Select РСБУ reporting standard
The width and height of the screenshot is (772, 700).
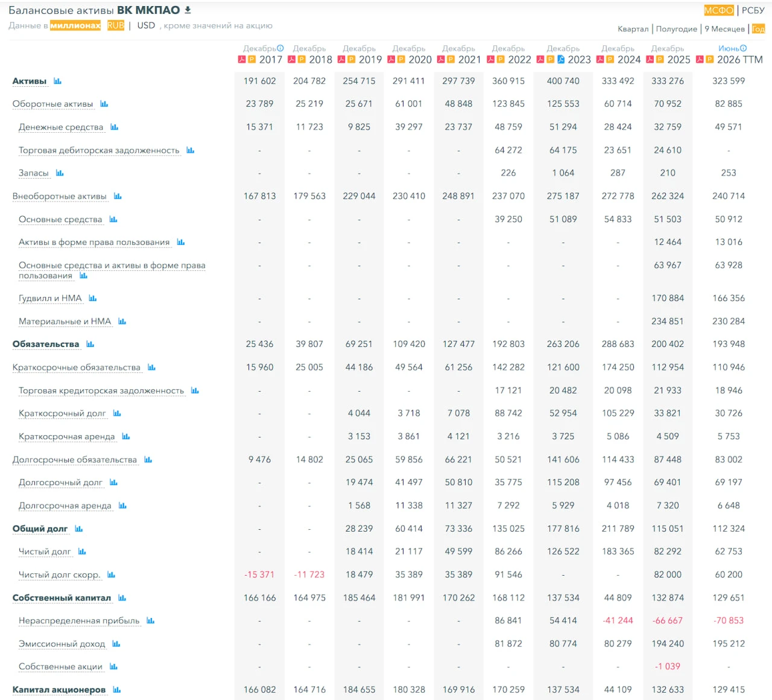[753, 10]
